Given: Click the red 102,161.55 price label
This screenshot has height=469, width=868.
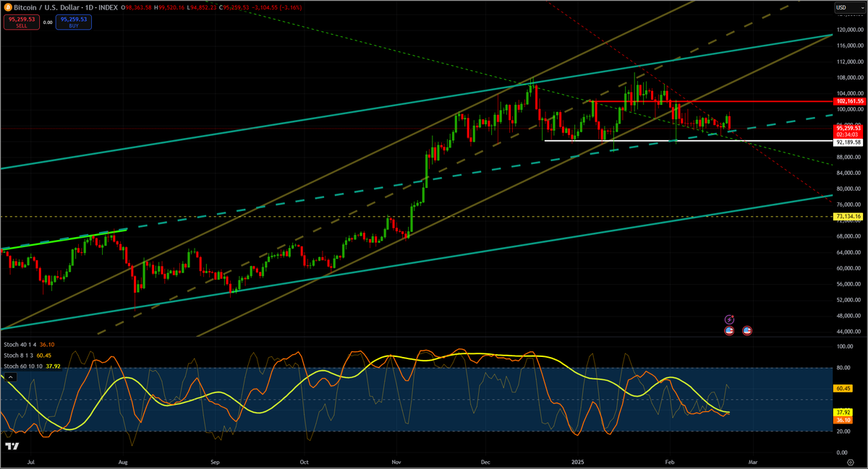Looking at the screenshot, I should coord(850,102).
